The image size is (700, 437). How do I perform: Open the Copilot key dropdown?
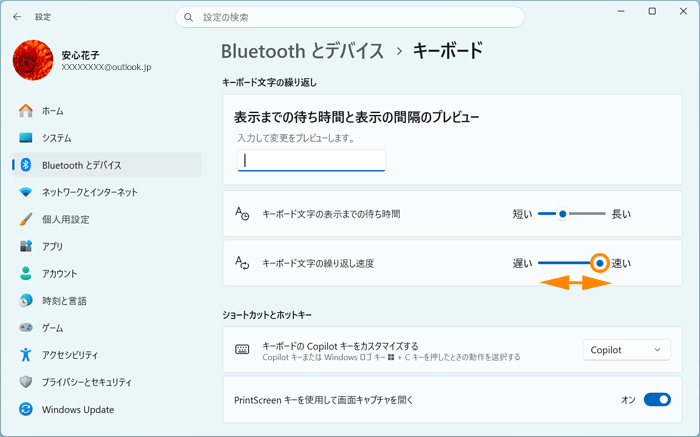[x=627, y=350]
